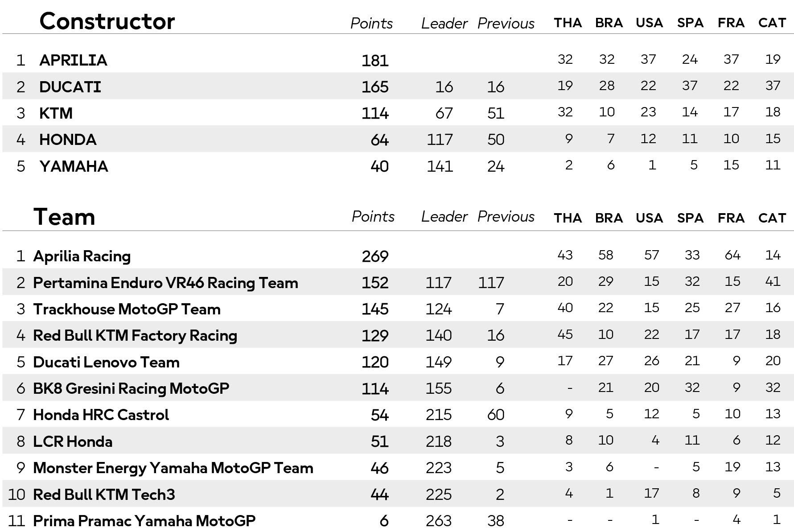Click BK8 Gresini Racing MotoGP name
The width and height of the screenshot is (794, 532).
coord(131,388)
